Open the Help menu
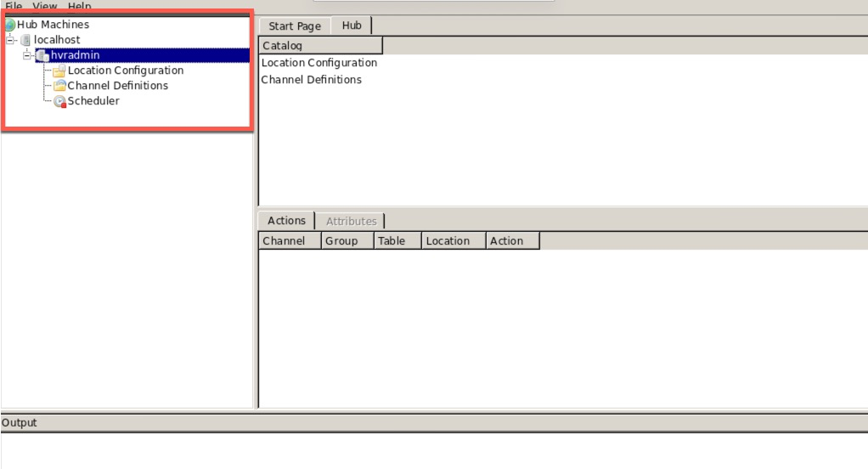This screenshot has width=868, height=469. 79,6
